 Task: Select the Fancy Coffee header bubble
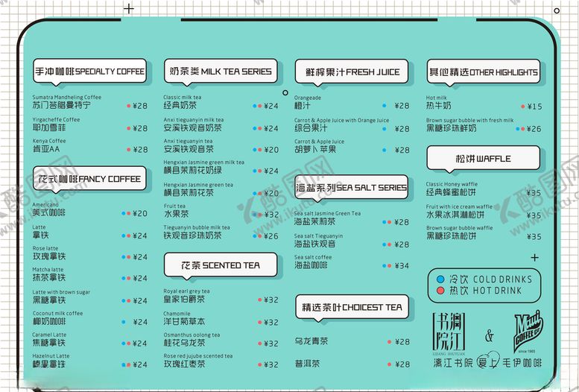pos(89,179)
